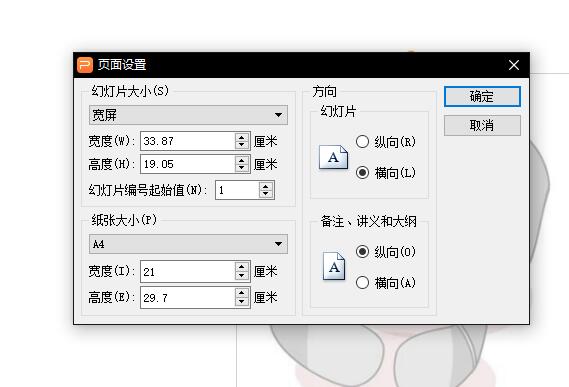Click the landscape page icon under 幻灯片

pyautogui.click(x=333, y=157)
